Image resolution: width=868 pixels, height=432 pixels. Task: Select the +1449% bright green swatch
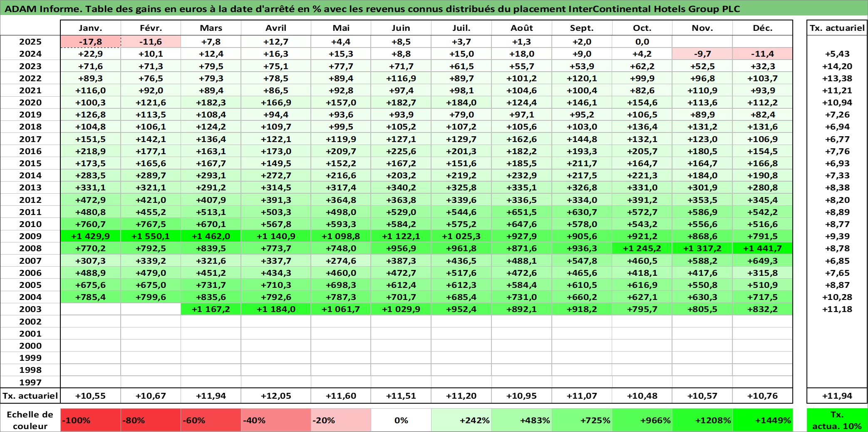point(763,420)
